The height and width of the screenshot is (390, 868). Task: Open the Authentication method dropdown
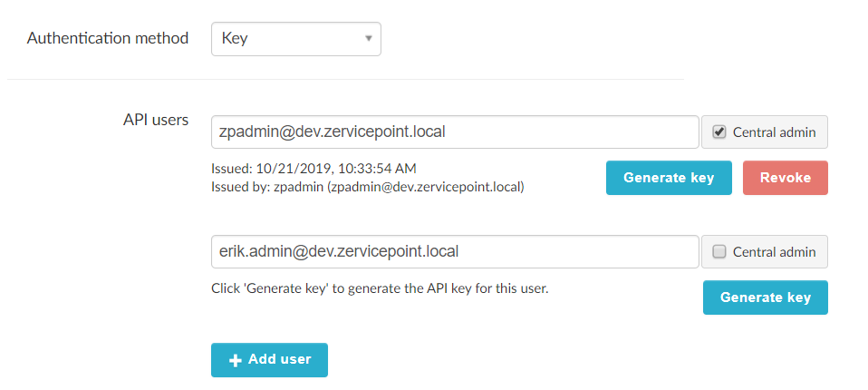click(295, 39)
